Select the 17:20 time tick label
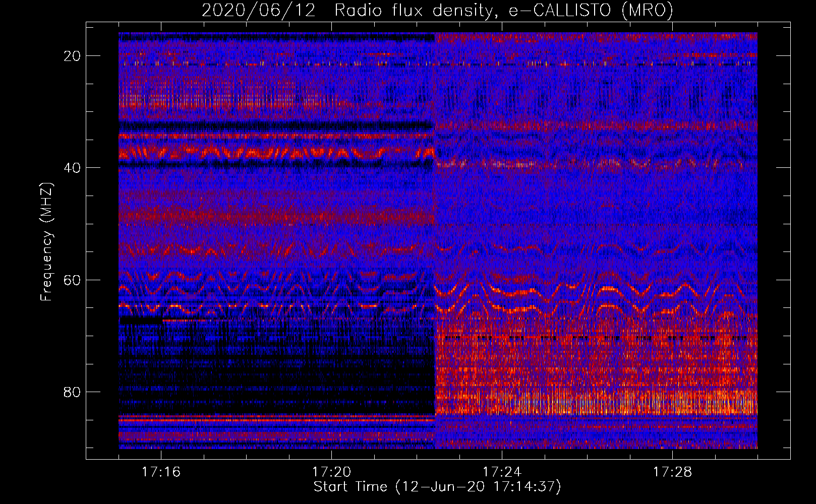 coord(331,472)
